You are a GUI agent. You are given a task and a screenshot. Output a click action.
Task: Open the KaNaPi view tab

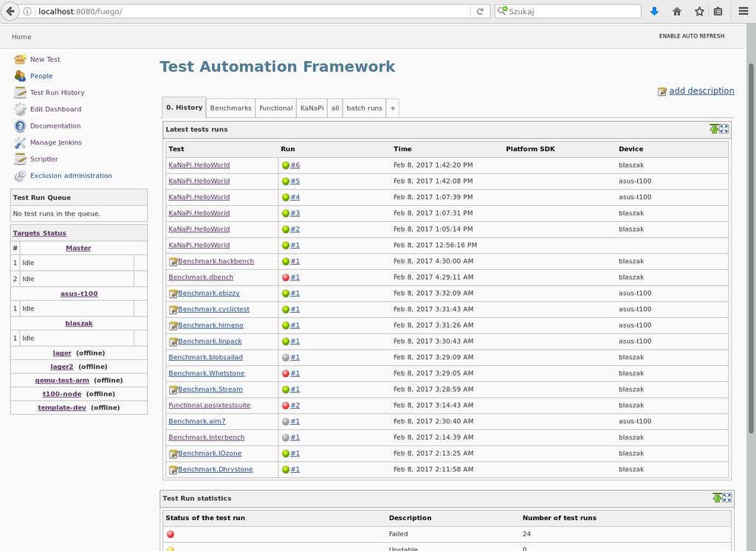pos(312,108)
